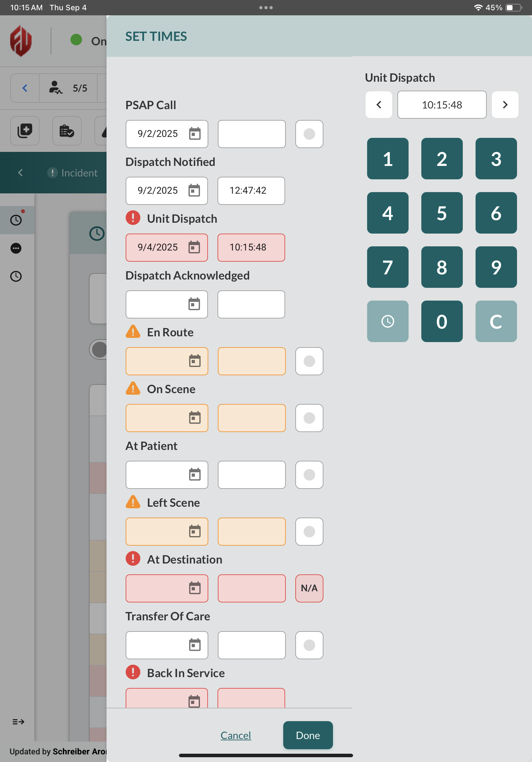Screen dimensions: 532x762
Task: Click the Dispatch Acknowledged time field
Action: tap(251, 304)
